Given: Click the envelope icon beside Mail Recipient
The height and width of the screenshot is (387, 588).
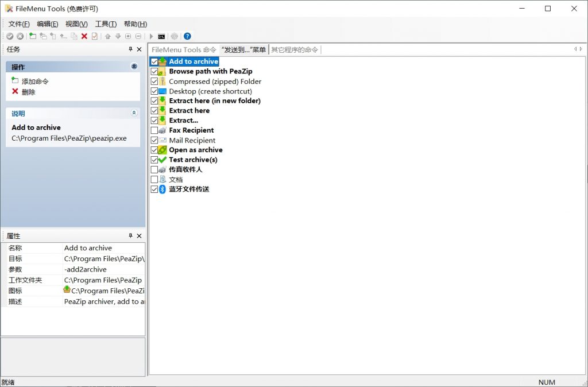Looking at the screenshot, I should pos(163,140).
